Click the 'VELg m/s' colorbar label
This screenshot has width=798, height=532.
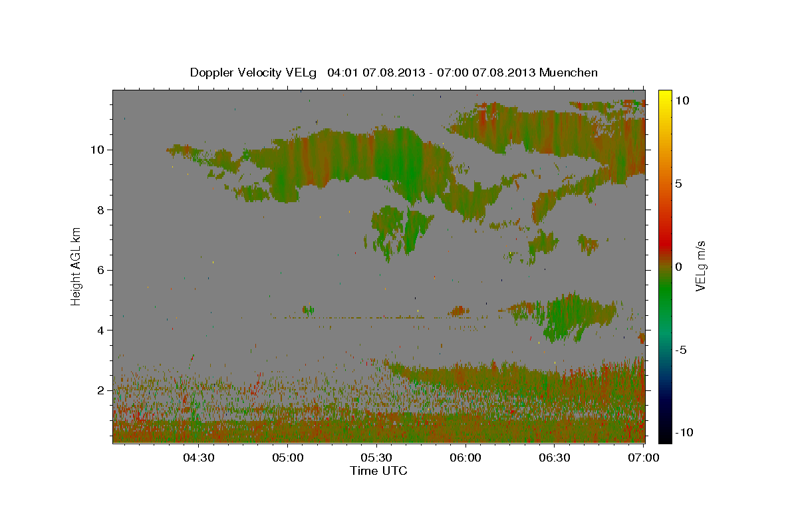700,267
